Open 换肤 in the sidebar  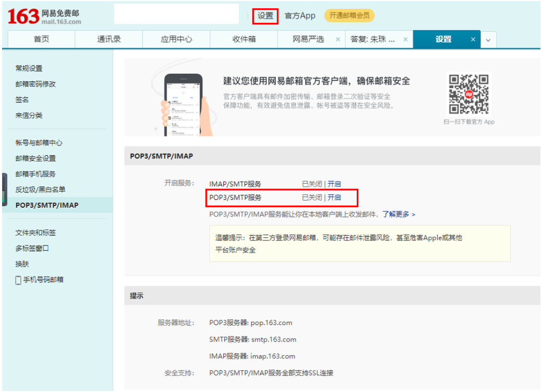point(22,264)
